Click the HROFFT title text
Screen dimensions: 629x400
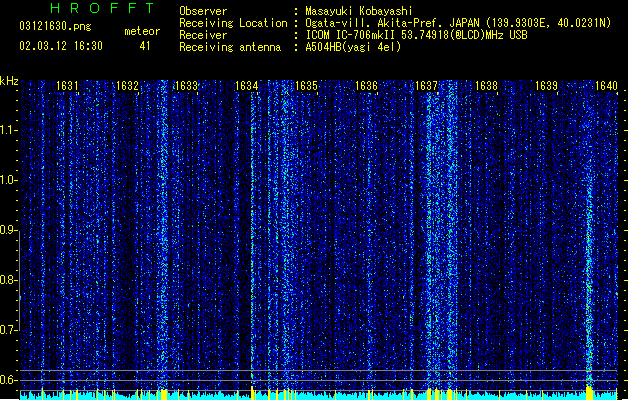pyautogui.click(x=102, y=8)
